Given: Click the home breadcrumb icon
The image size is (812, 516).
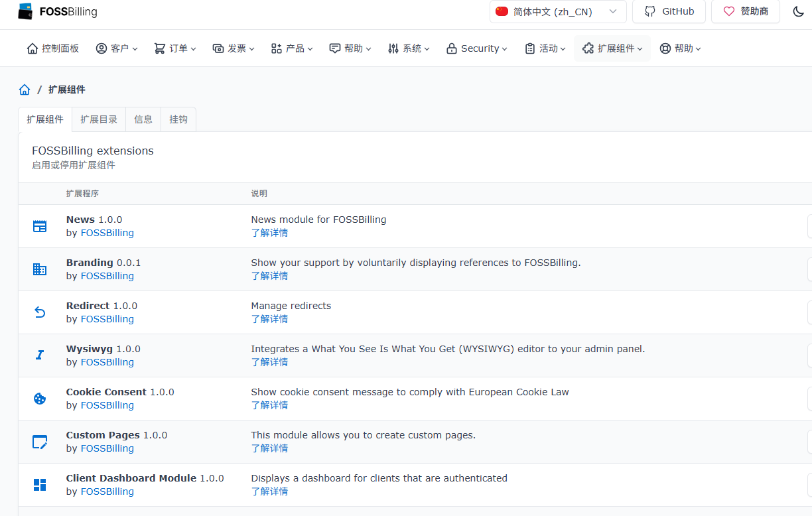Looking at the screenshot, I should pos(25,90).
